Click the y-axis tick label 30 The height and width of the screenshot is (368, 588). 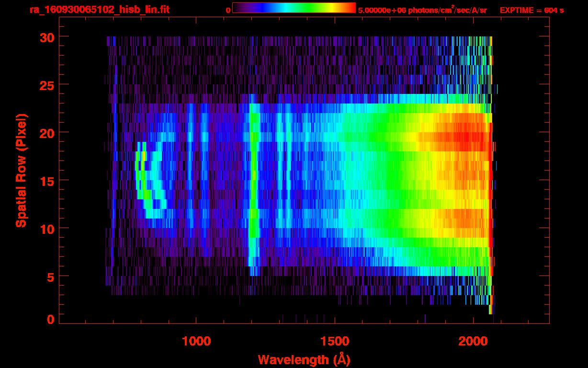click(46, 37)
